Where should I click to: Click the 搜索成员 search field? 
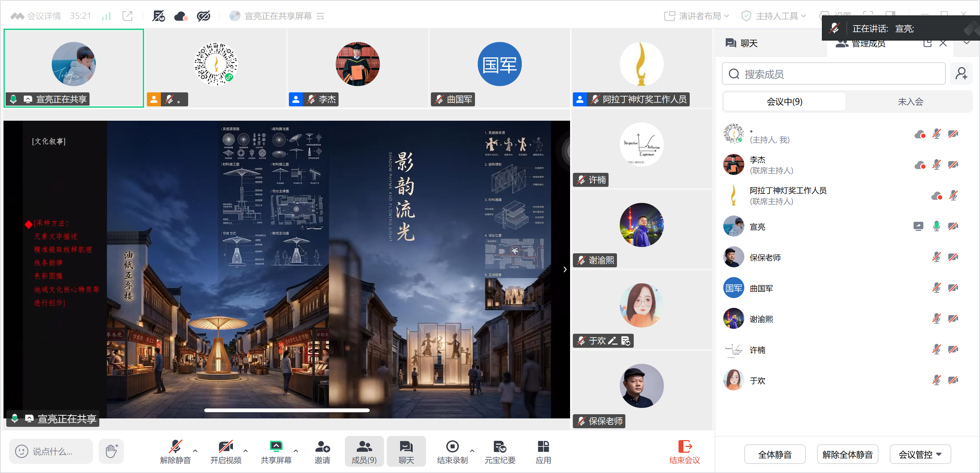point(833,74)
